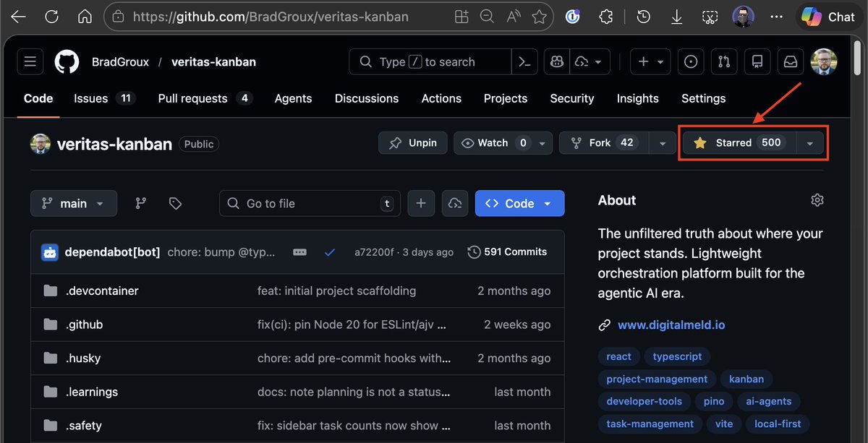Open the 1Password extension icon
This screenshot has height=443, width=868.
click(573, 17)
